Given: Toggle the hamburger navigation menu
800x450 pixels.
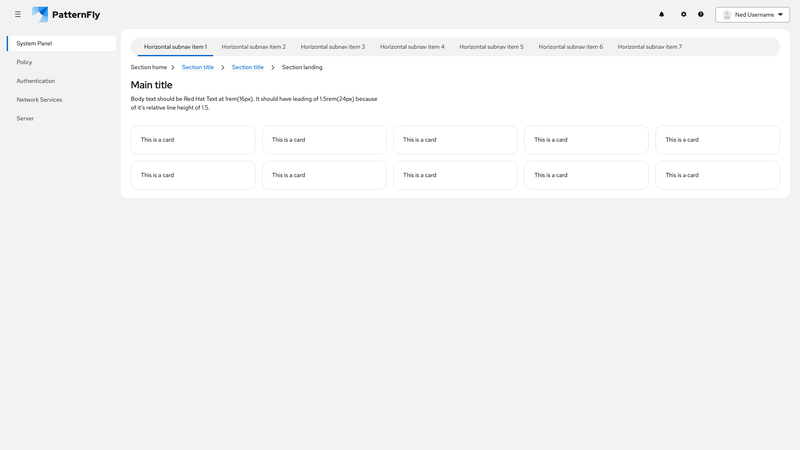Looking at the screenshot, I should point(18,14).
